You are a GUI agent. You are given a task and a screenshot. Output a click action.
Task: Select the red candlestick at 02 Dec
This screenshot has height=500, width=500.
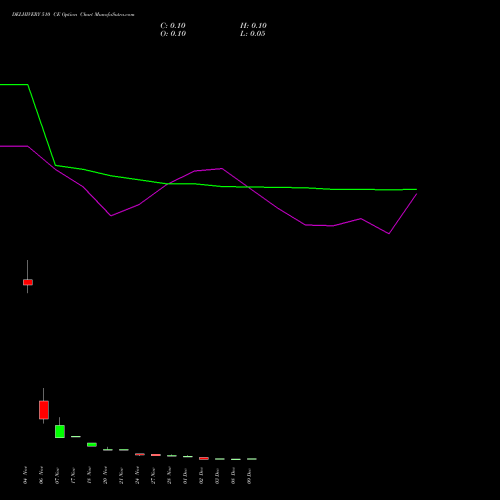(204, 458)
